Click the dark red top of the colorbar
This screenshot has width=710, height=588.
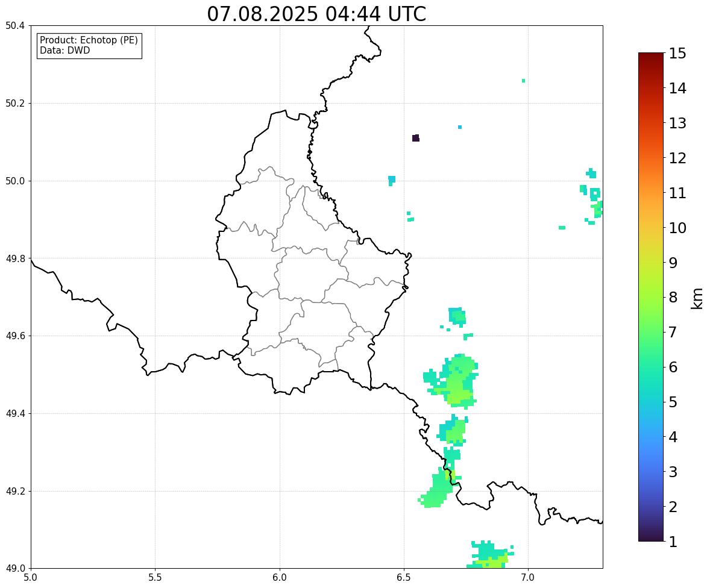point(651,57)
